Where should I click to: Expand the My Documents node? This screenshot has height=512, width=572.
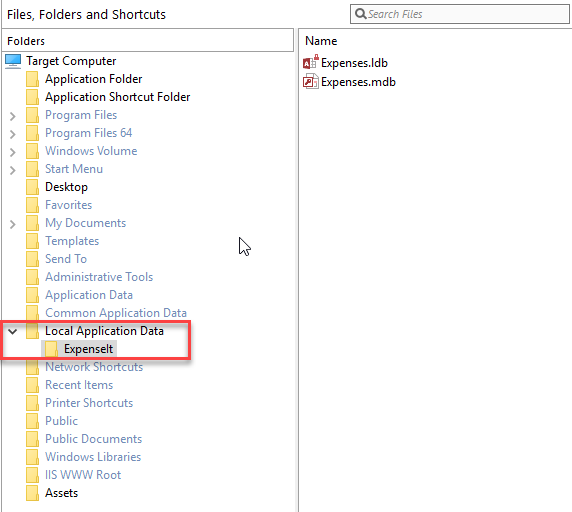[13, 224]
